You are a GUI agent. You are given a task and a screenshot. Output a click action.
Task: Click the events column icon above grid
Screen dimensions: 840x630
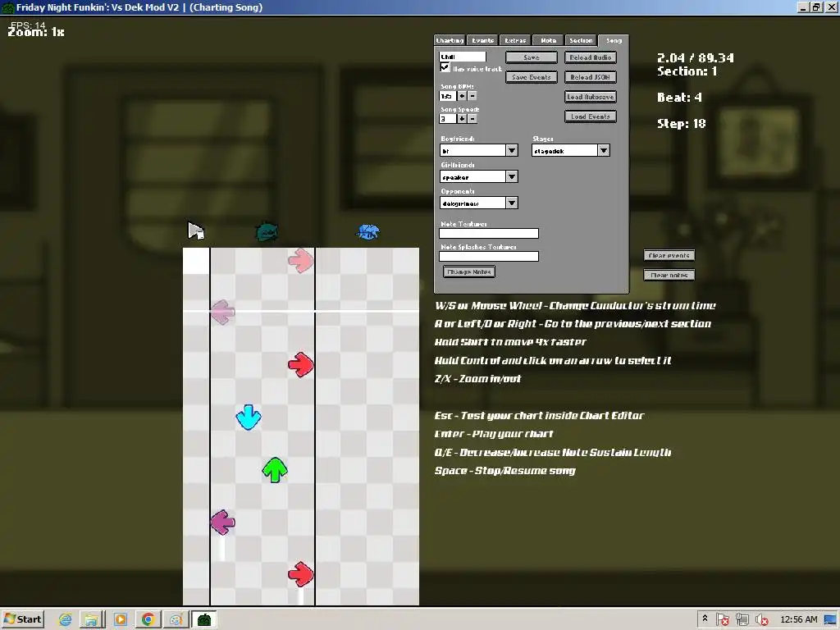196,231
